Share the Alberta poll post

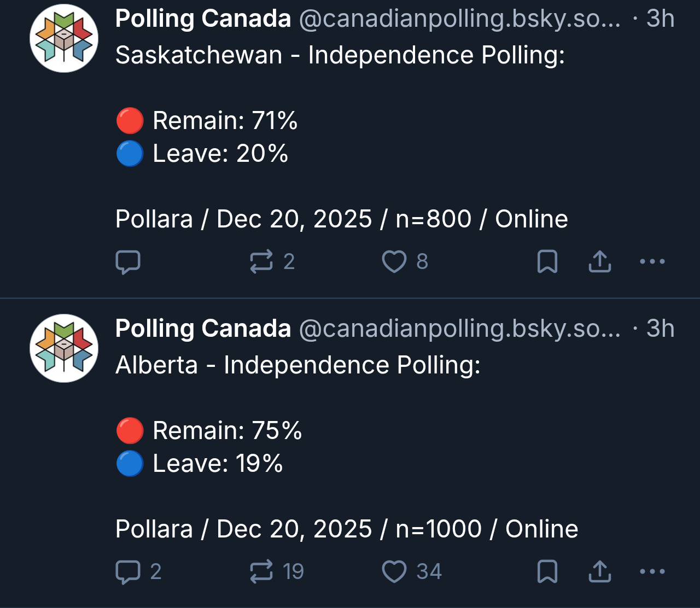coord(600,572)
